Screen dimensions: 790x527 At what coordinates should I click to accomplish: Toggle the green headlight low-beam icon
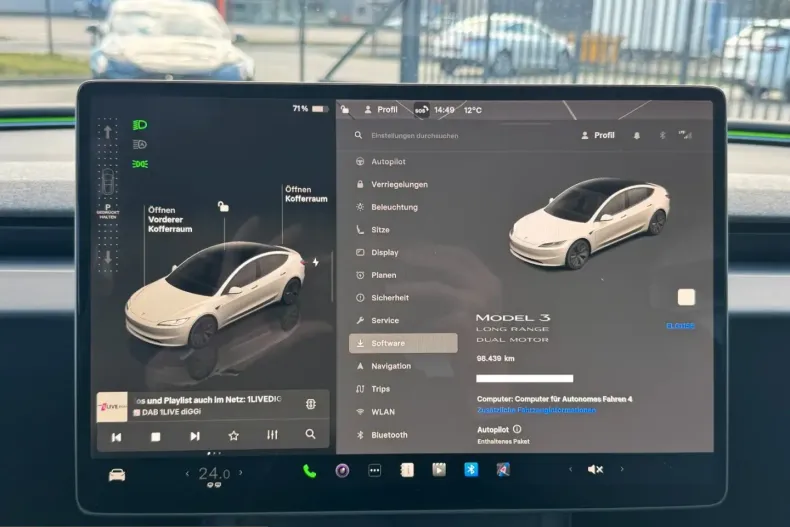(x=140, y=125)
